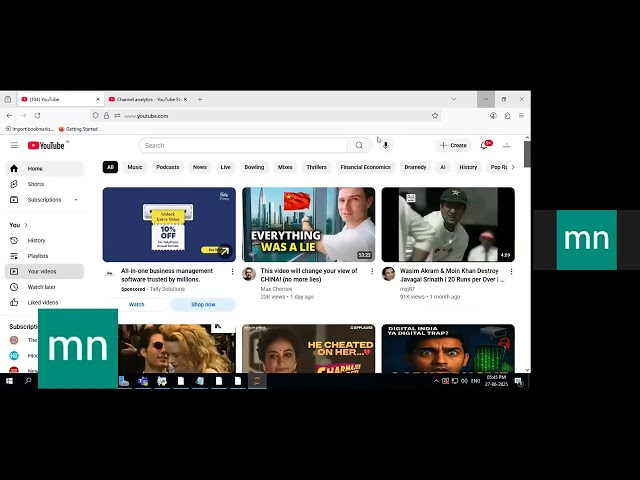Open the He Cheated On Her thumbnail

pos(309,349)
